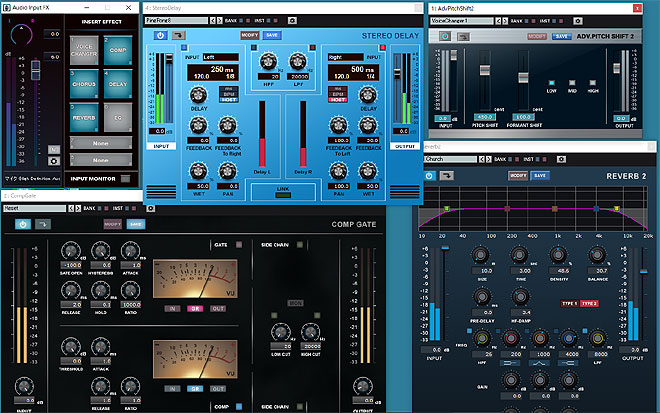The height and width of the screenshot is (413, 660).
Task: Open the VoiceChanger1 preset box
Action: (462, 21)
